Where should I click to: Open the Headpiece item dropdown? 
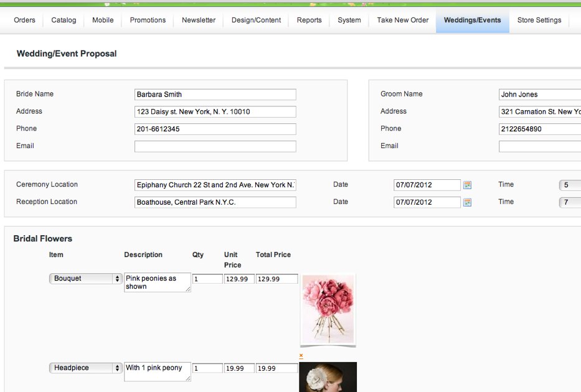(x=85, y=368)
